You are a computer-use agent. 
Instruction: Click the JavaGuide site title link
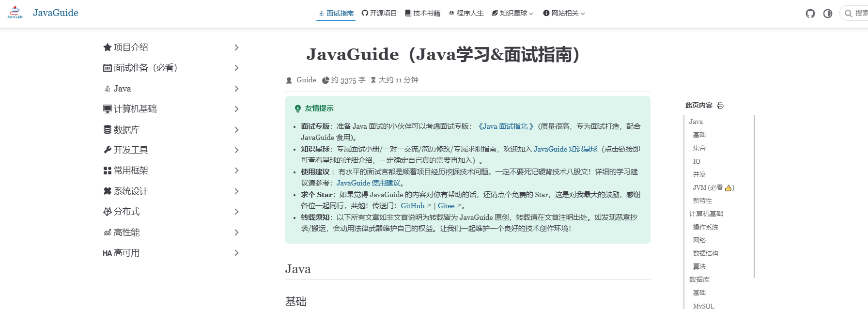click(x=56, y=13)
